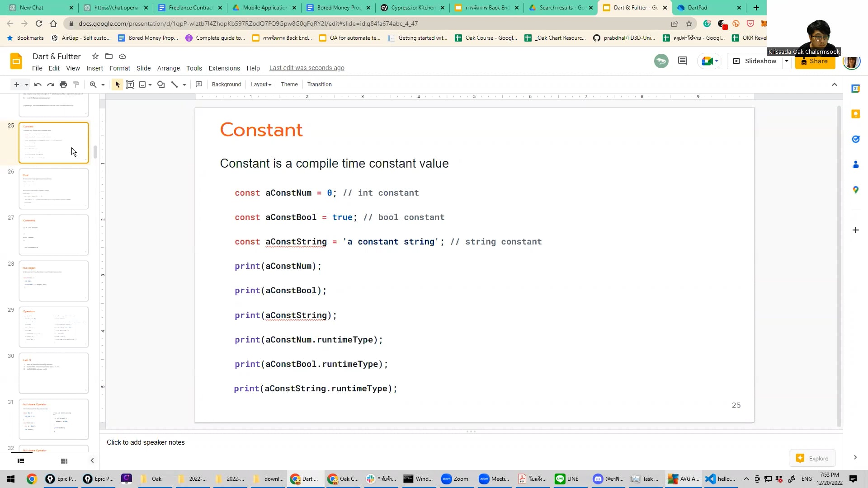Select slide 29 thumbnail
Image resolution: width=868 pixels, height=488 pixels.
click(54, 327)
